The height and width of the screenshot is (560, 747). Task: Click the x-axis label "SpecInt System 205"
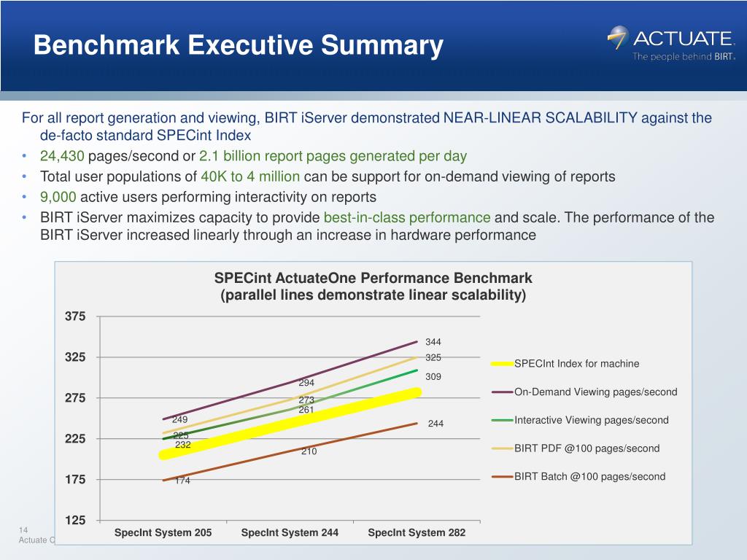pyautogui.click(x=163, y=533)
